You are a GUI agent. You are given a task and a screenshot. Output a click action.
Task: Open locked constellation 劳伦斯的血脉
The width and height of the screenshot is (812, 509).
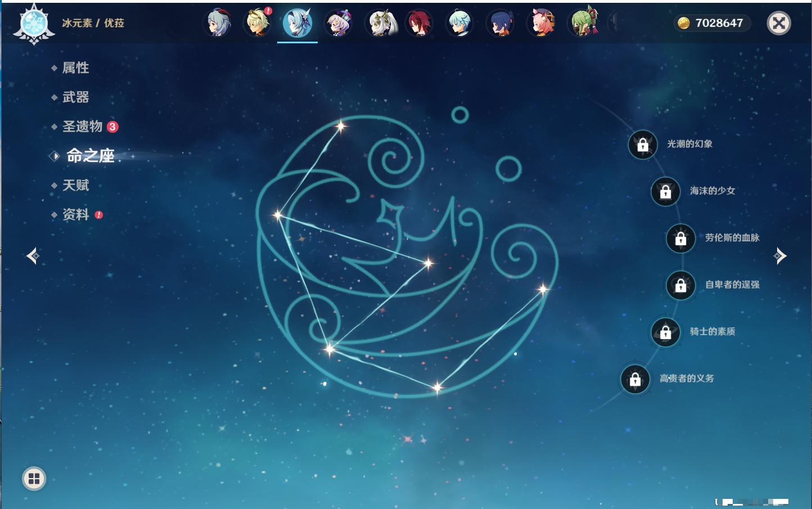[x=681, y=238]
